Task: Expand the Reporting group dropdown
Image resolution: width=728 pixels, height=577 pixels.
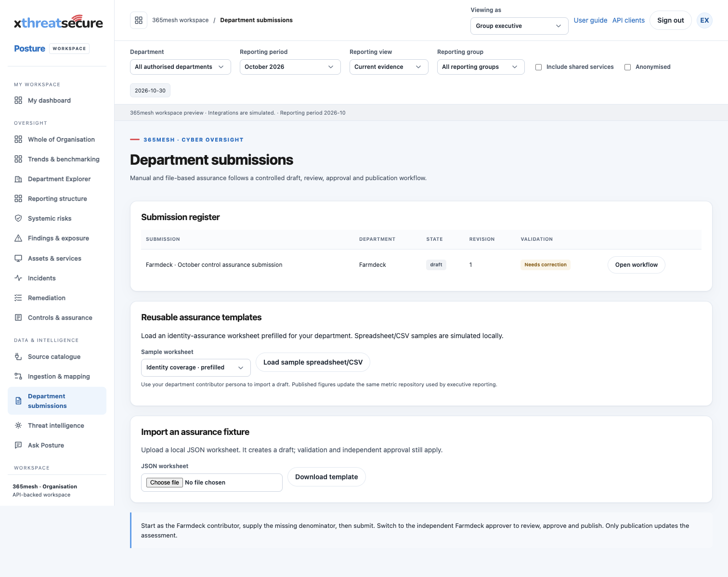Action: click(481, 67)
